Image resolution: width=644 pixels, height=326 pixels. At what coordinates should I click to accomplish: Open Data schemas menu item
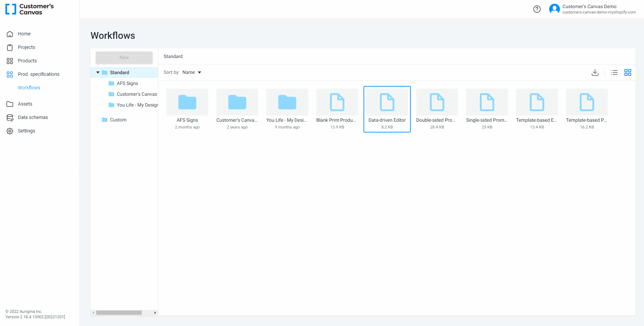pos(33,117)
